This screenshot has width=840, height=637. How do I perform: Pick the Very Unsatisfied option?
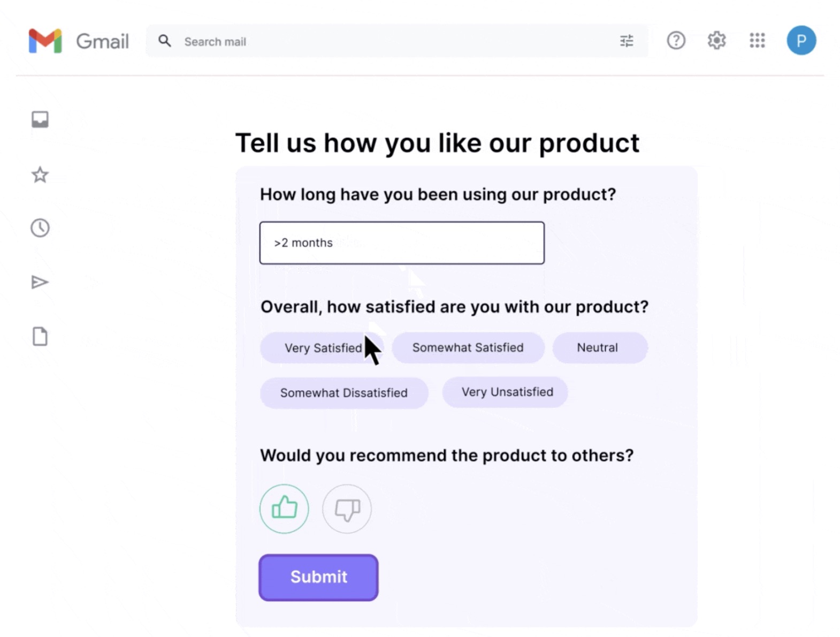507,392
